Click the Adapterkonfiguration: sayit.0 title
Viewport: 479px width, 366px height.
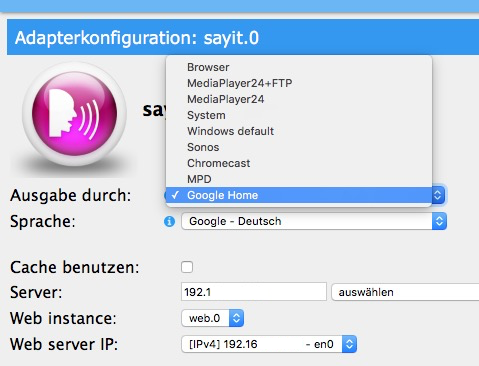coord(137,38)
